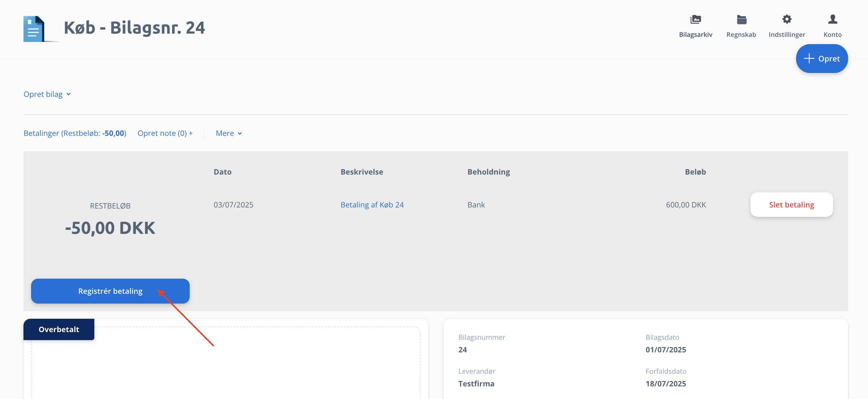Expand the Opret bilag dropdown
This screenshot has height=399, width=868.
(x=47, y=94)
